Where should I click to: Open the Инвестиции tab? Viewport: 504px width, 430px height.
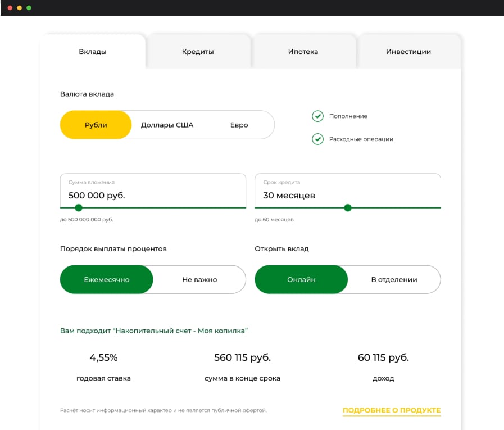408,52
